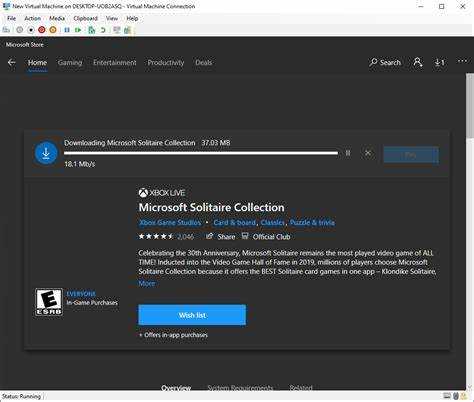
Task: Select the Overview tab
Action: pos(176,388)
